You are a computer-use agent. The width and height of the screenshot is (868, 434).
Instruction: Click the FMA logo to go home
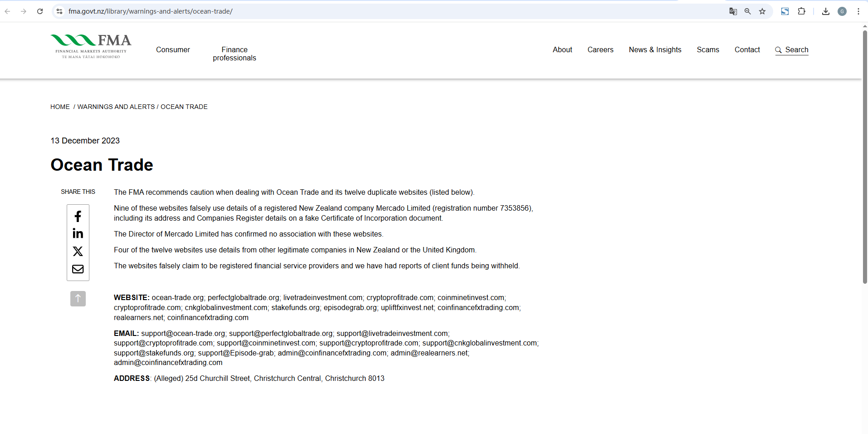[x=91, y=46]
